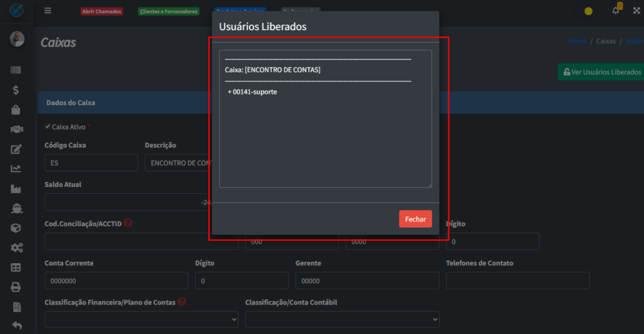The width and height of the screenshot is (644, 334).
Task: Click the barcode icon in sidebar
Action: click(x=16, y=70)
